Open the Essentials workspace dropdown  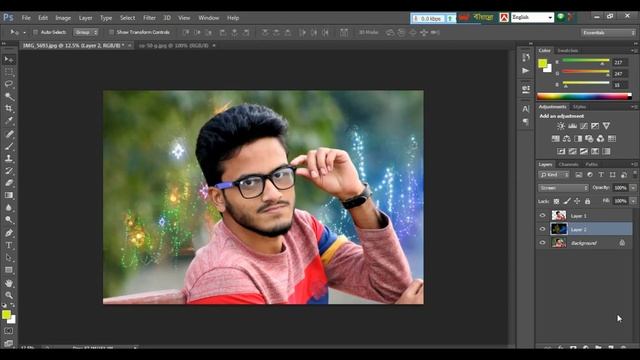608,33
